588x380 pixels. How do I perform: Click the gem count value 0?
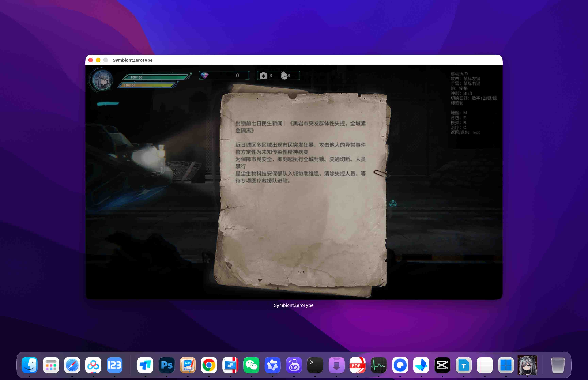[237, 76]
